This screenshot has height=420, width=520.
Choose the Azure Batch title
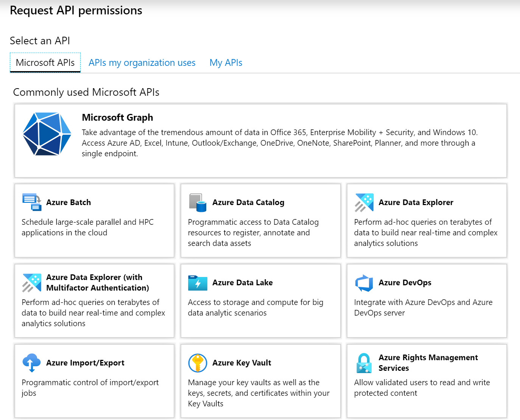point(69,202)
